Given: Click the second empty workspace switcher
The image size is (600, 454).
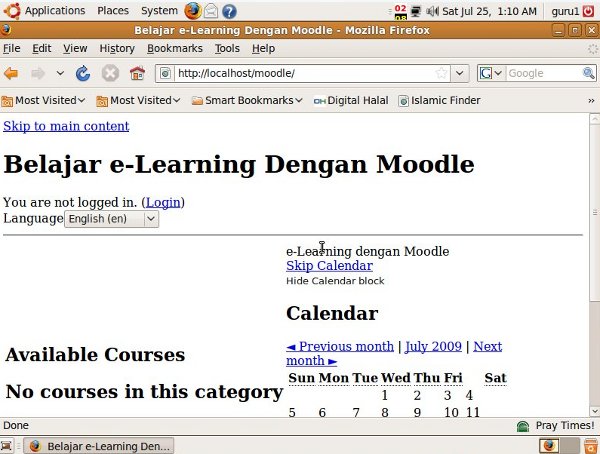Looking at the screenshot, I should tap(570, 446).
